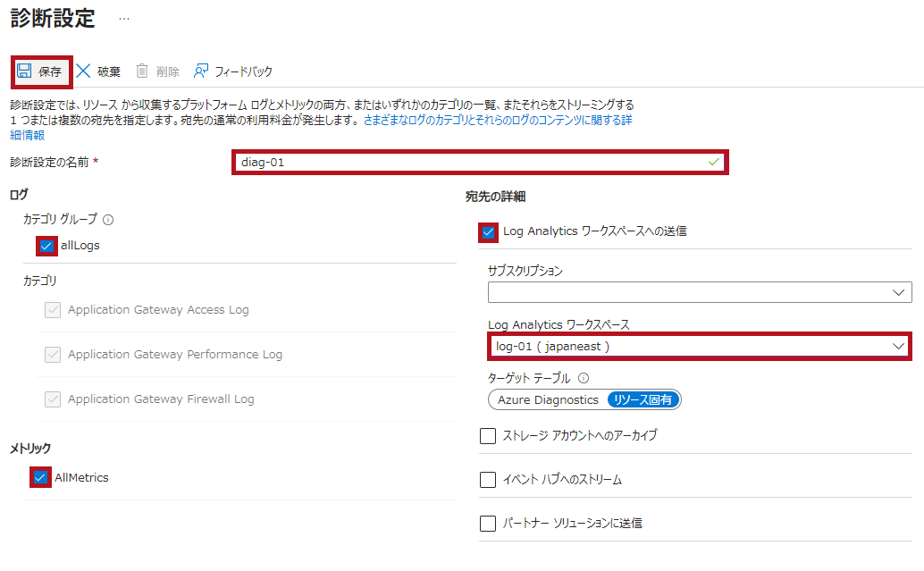This screenshot has height=571, width=924.
Task: Click the feedback (フィードバック) person icon
Action: [x=201, y=71]
